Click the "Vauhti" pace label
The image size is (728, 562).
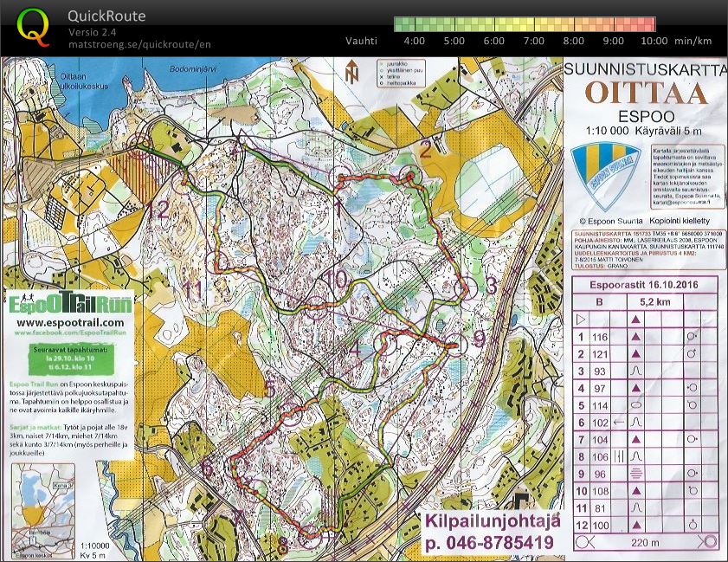point(361,41)
